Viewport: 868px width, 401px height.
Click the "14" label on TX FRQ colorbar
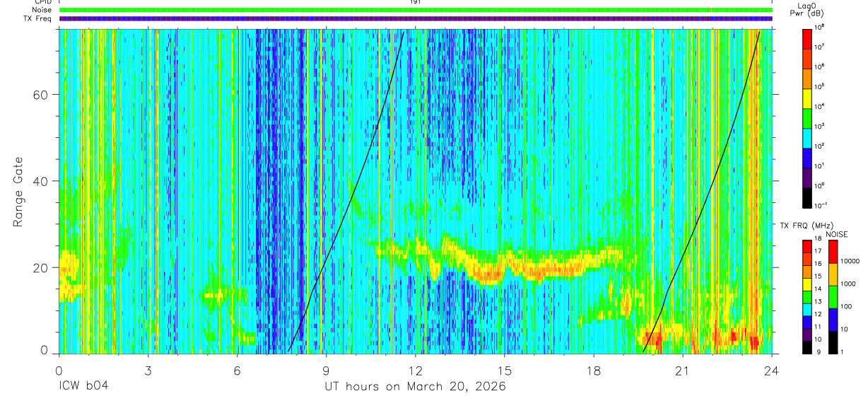(x=819, y=289)
